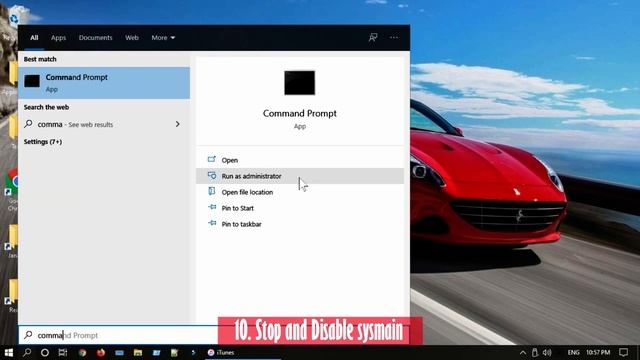Show hidden system tray icons
This screenshot has width=640, height=360.
(x=522, y=352)
